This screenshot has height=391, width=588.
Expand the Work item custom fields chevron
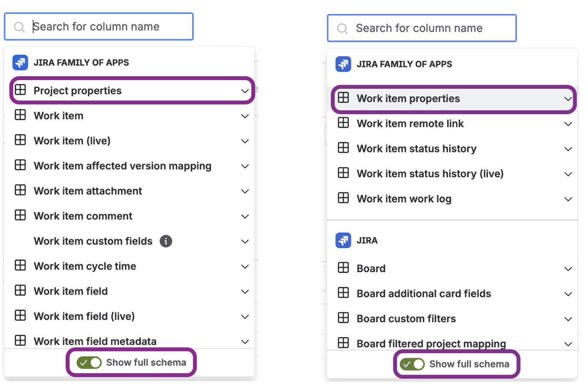pos(245,242)
